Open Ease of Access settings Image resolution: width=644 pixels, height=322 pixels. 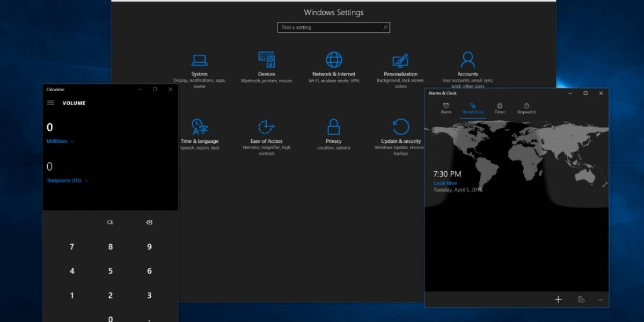266,137
